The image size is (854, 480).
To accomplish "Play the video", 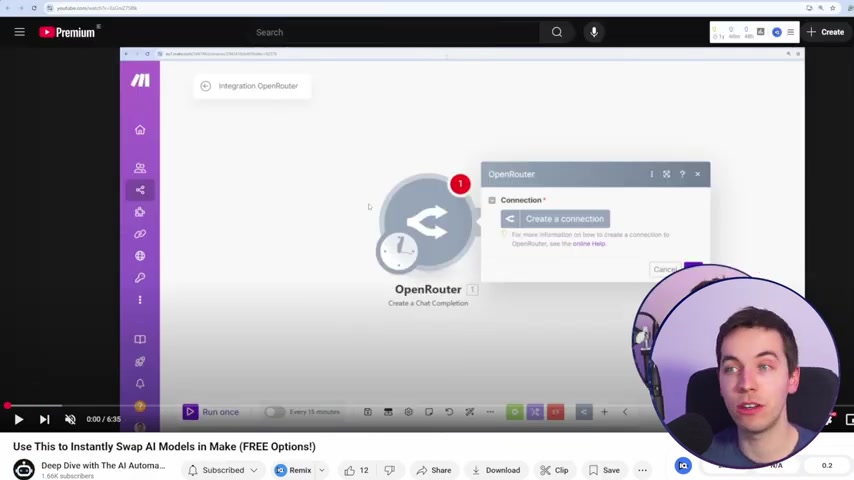I will pos(19,419).
